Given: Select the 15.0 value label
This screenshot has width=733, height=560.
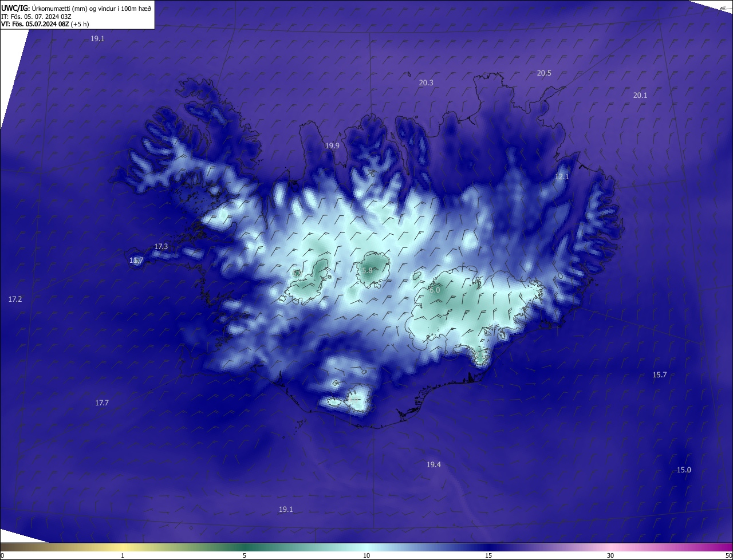Looking at the screenshot, I should pos(684,470).
